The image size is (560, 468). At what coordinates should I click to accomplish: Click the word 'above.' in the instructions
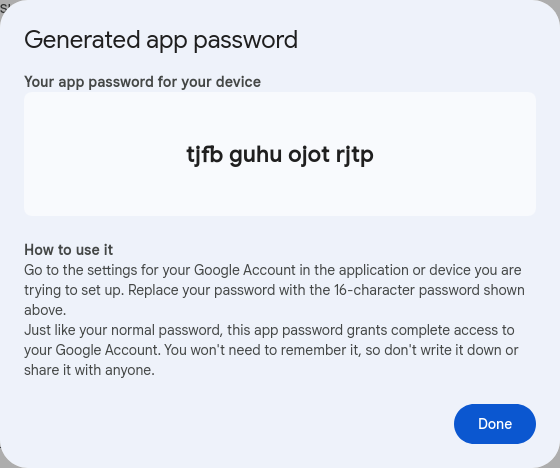(45, 310)
